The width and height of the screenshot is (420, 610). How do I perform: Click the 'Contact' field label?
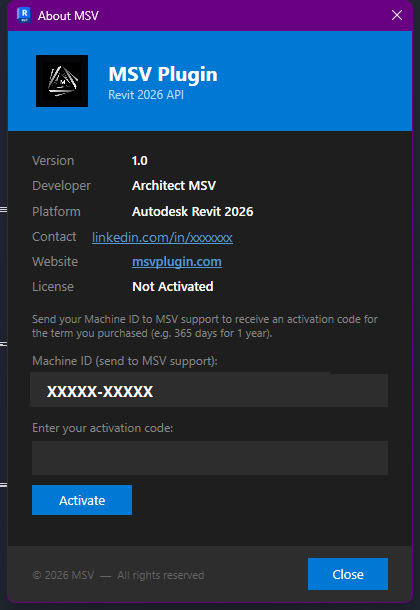tap(54, 237)
